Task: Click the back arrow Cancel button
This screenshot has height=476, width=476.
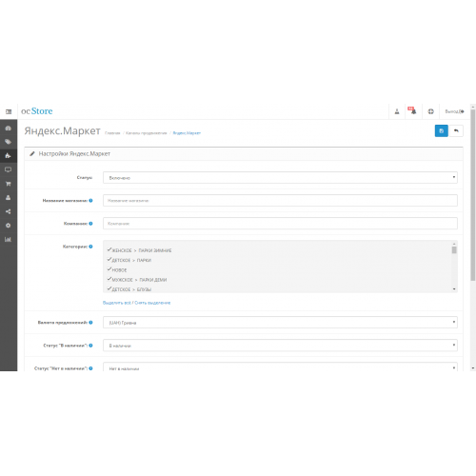Action: pyautogui.click(x=456, y=130)
